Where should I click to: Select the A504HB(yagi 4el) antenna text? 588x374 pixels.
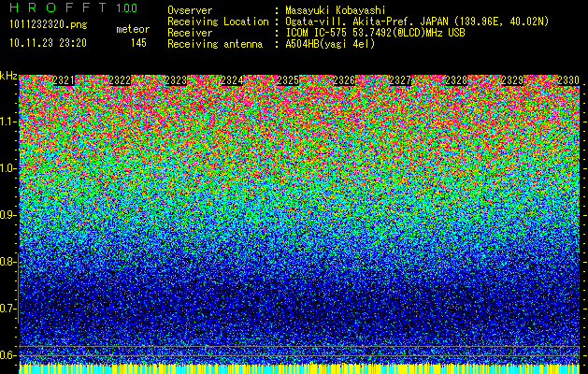pos(330,44)
